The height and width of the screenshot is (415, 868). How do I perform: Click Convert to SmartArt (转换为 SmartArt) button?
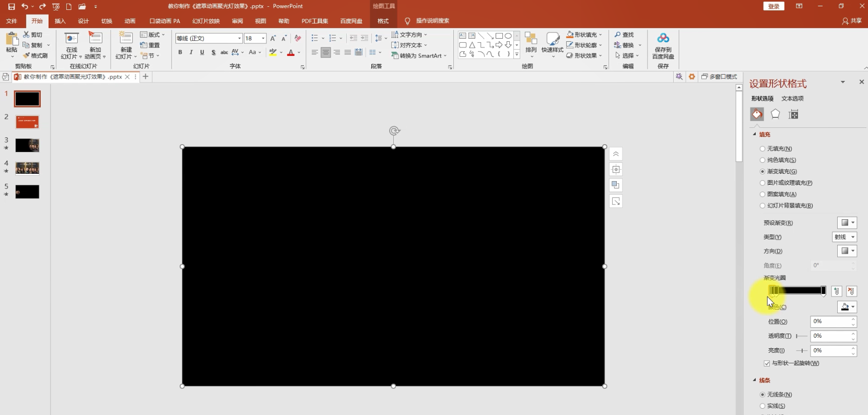(419, 55)
